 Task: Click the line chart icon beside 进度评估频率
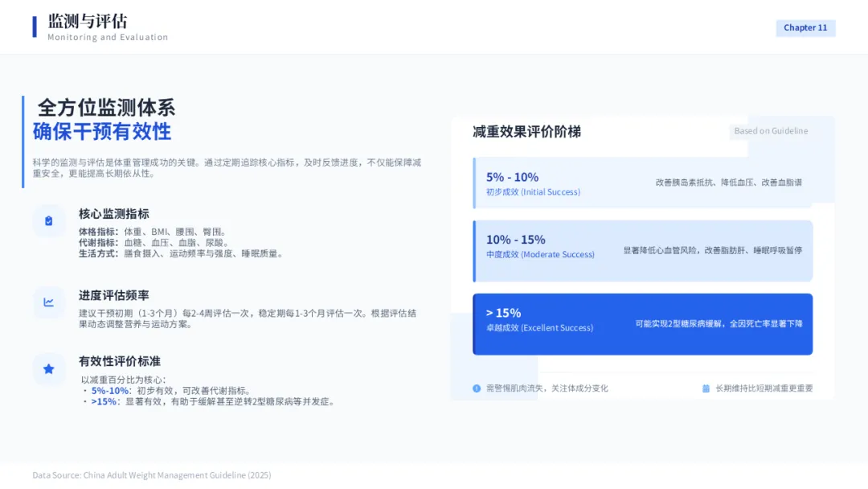click(x=49, y=302)
